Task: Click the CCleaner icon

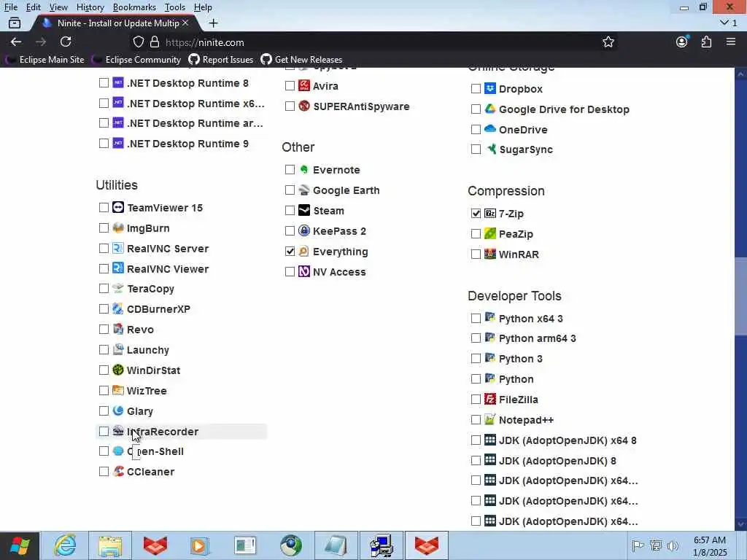Action: pos(118,472)
